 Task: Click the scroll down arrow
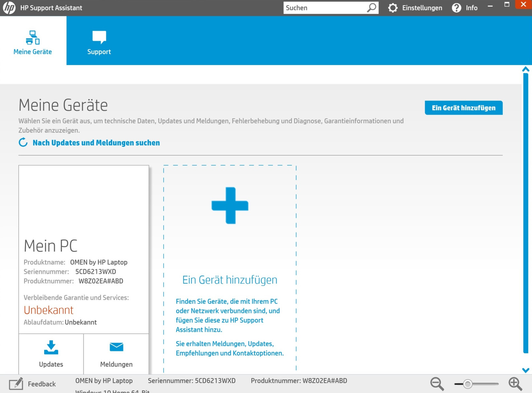pos(526,370)
